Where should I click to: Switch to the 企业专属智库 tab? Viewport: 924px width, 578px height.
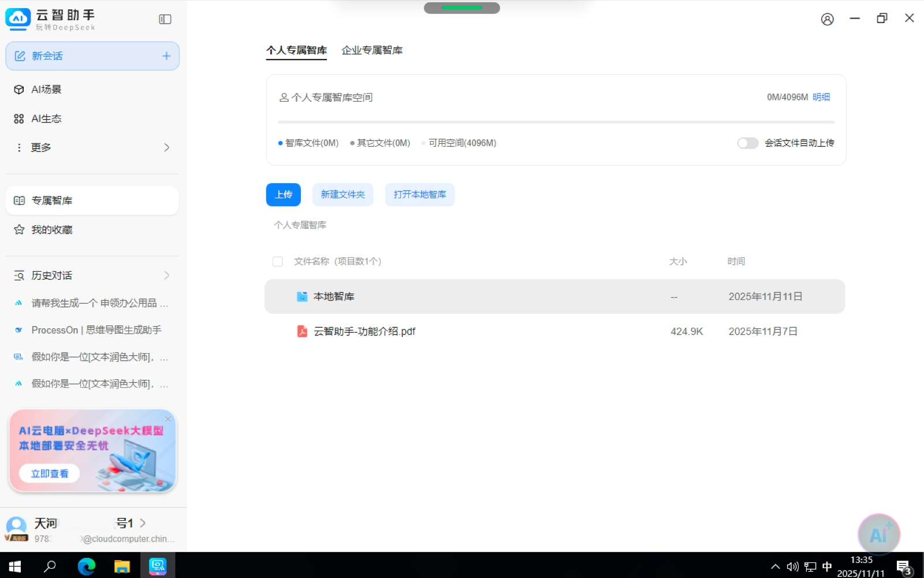(372, 50)
